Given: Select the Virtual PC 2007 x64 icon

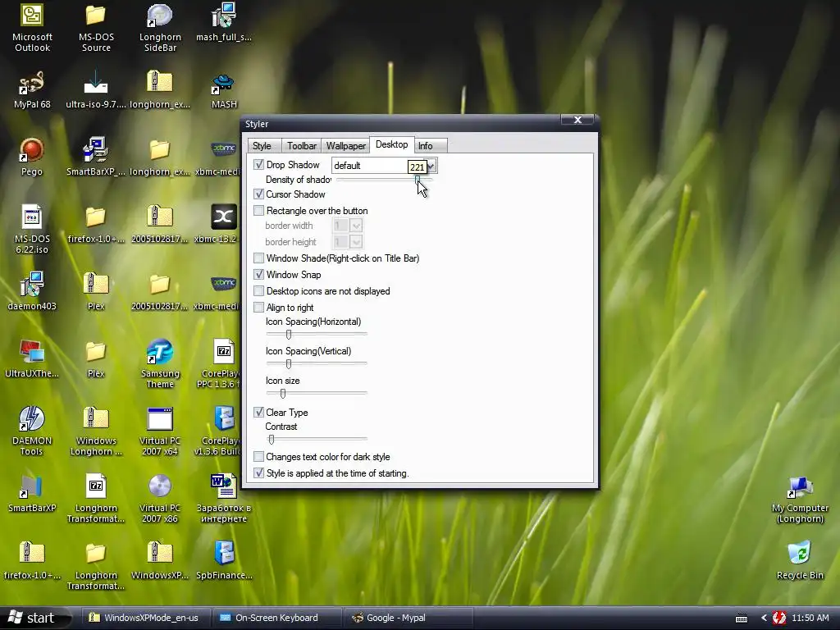Looking at the screenshot, I should tap(160, 419).
